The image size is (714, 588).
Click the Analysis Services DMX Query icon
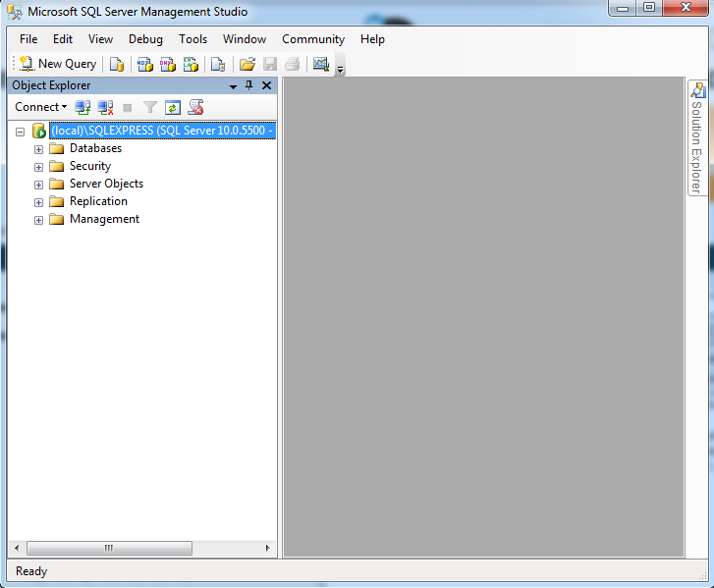coord(168,64)
